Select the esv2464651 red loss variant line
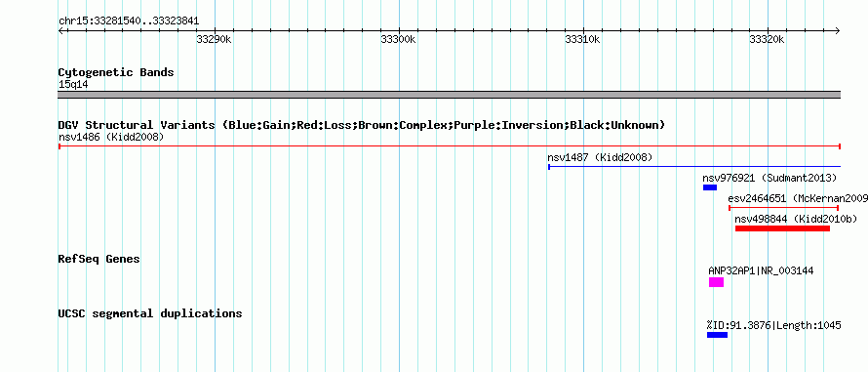This screenshot has width=868, height=372. 784,208
